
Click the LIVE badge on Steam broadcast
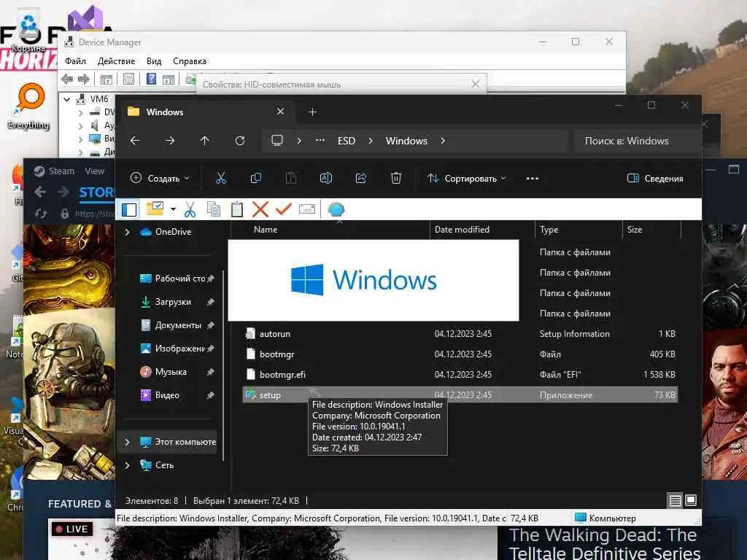72,529
